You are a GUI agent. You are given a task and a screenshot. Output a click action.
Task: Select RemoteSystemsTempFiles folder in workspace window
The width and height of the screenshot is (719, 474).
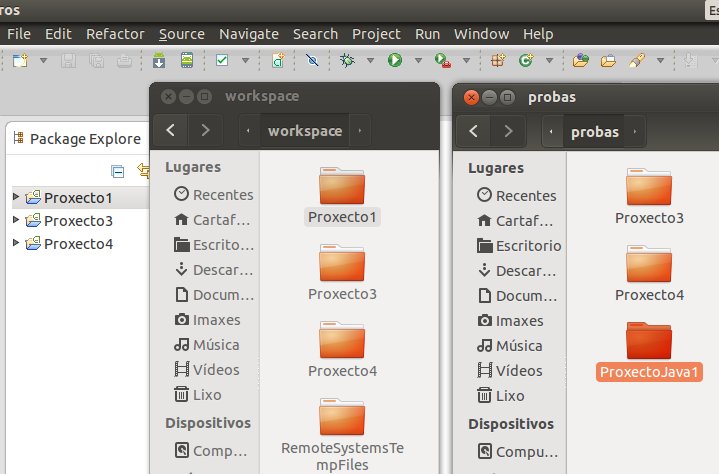click(342, 435)
